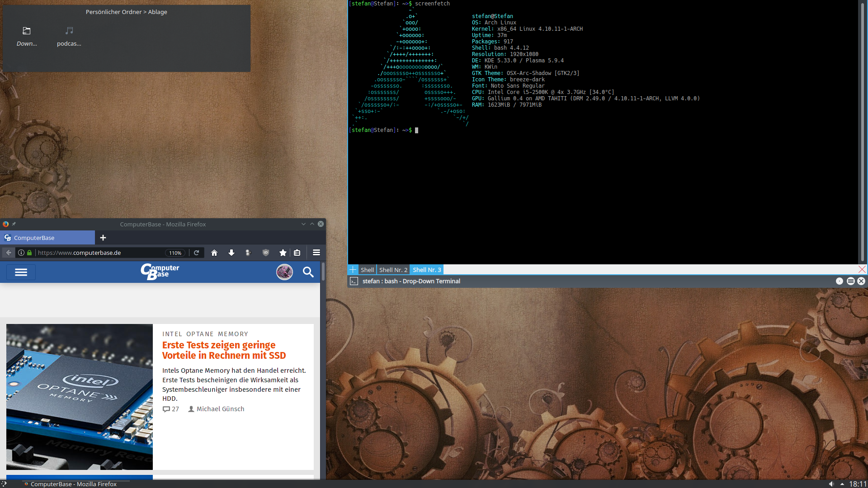Click the system tray volume icon

[x=831, y=484]
